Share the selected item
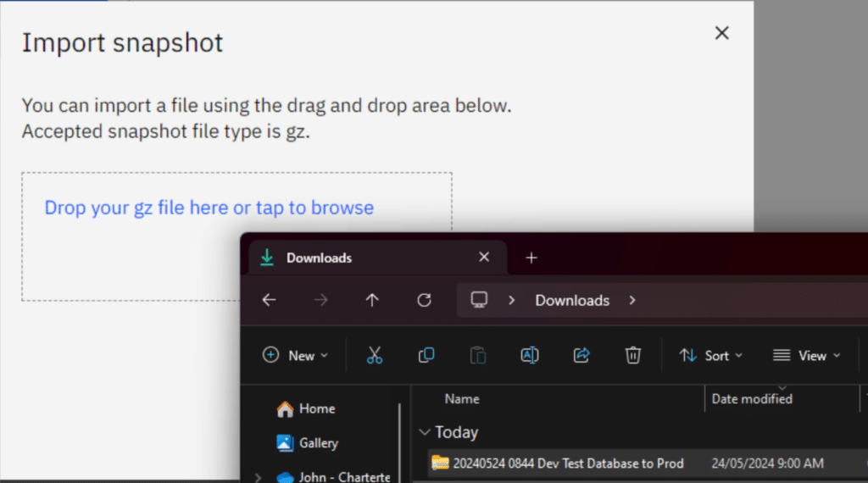The width and height of the screenshot is (868, 483). [581, 355]
